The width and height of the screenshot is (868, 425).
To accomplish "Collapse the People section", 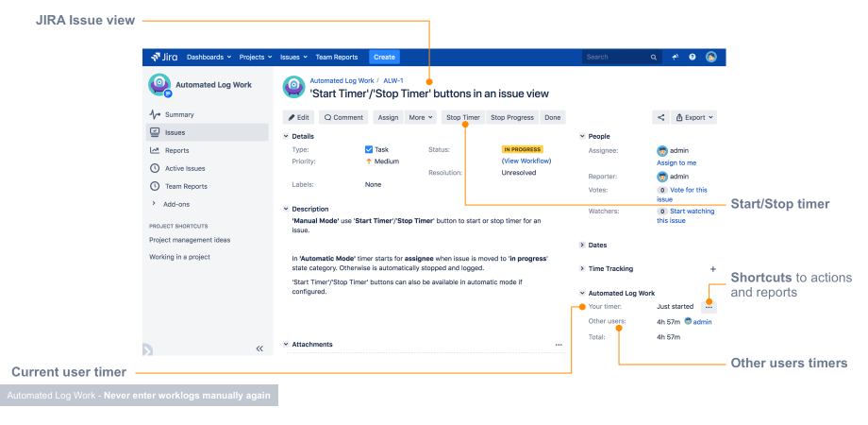I will coord(582,136).
